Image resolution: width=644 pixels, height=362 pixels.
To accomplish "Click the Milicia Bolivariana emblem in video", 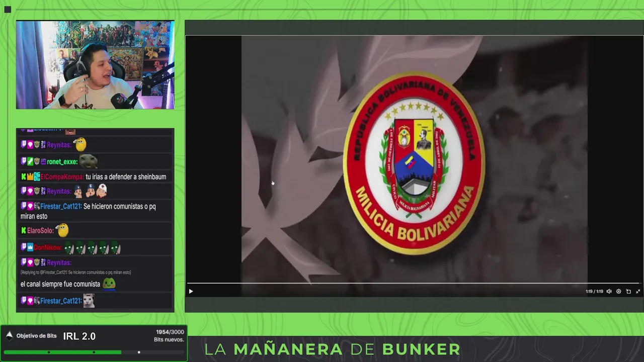I will (x=414, y=162).
